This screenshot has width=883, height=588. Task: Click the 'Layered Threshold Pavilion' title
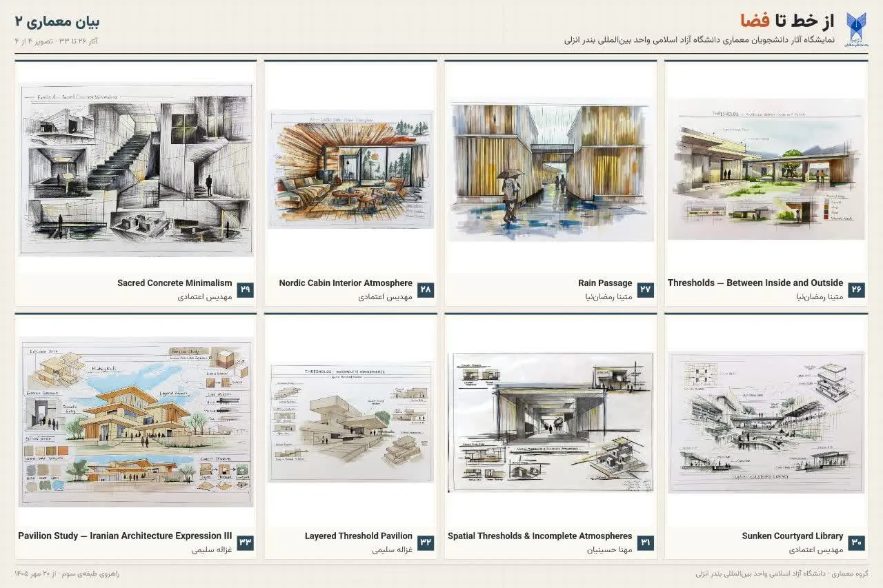click(x=359, y=536)
